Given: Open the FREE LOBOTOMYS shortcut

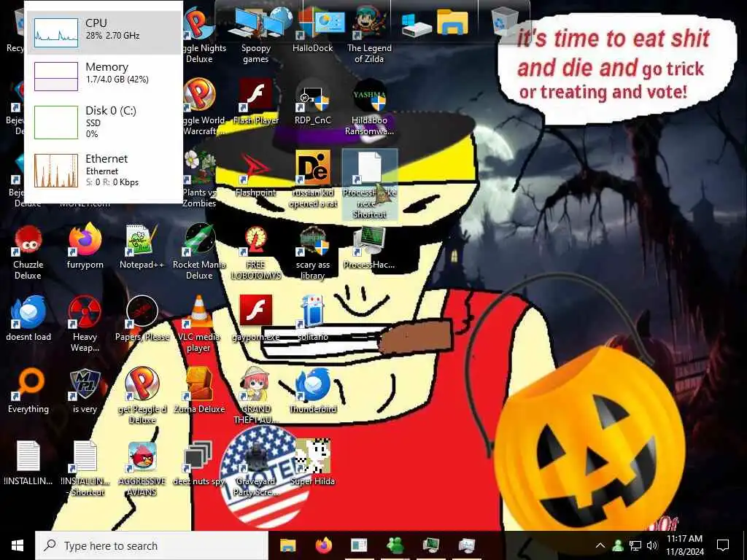Looking at the screenshot, I should [x=256, y=252].
